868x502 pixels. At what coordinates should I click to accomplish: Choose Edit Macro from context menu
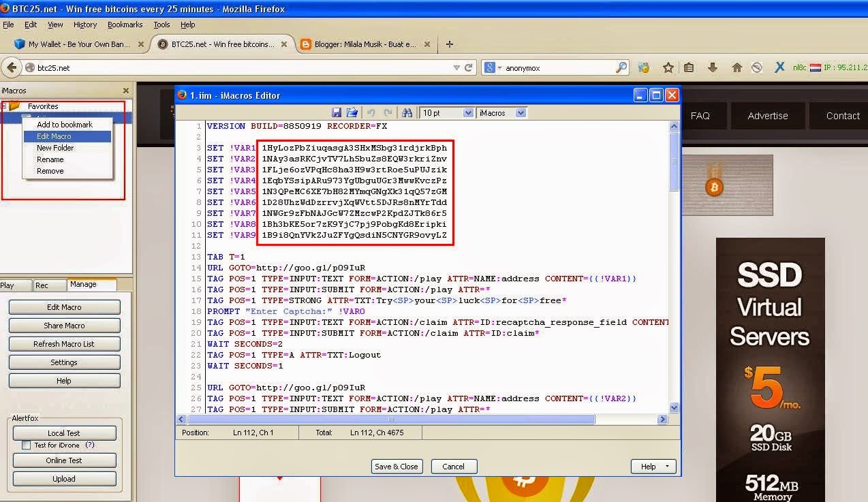[x=67, y=136]
